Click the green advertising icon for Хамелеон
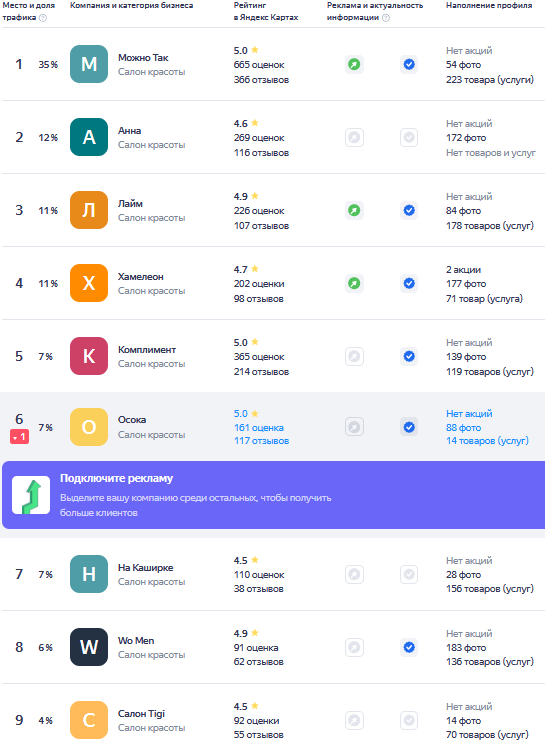This screenshot has height=755, width=545. [x=354, y=284]
